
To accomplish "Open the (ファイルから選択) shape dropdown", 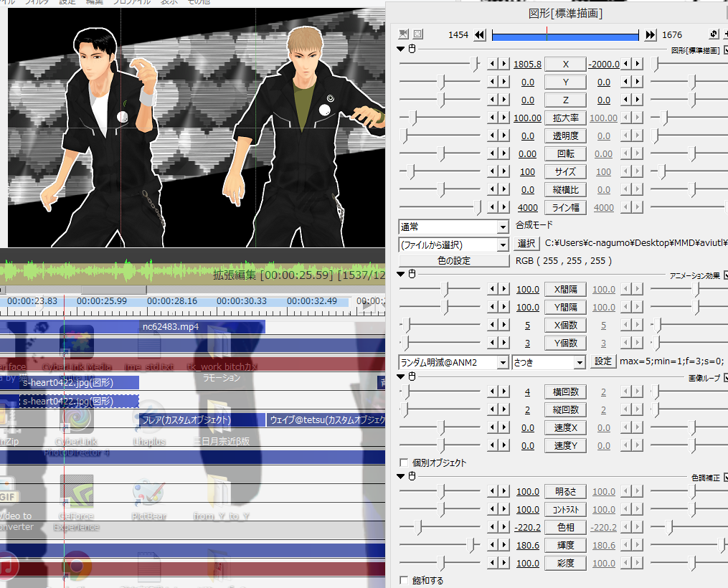I will coord(503,245).
